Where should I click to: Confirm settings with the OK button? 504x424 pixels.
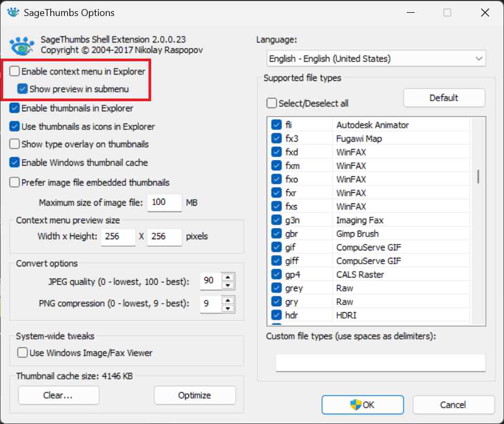(362, 405)
